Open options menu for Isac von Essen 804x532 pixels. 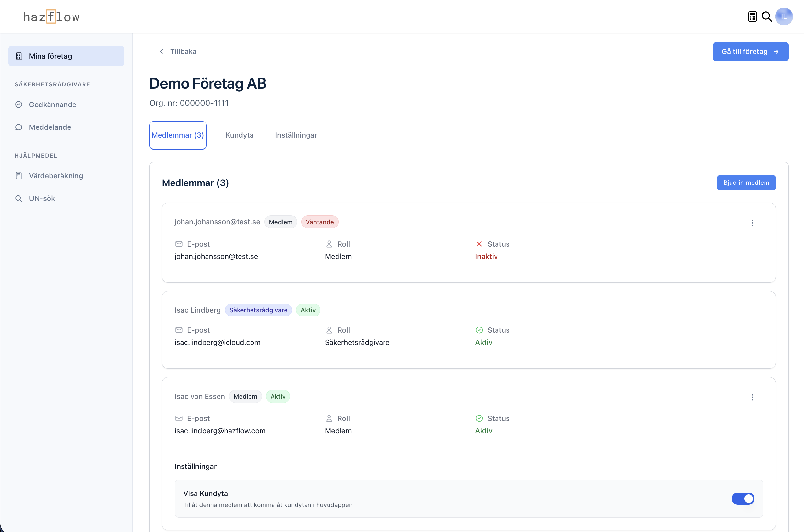point(752,397)
